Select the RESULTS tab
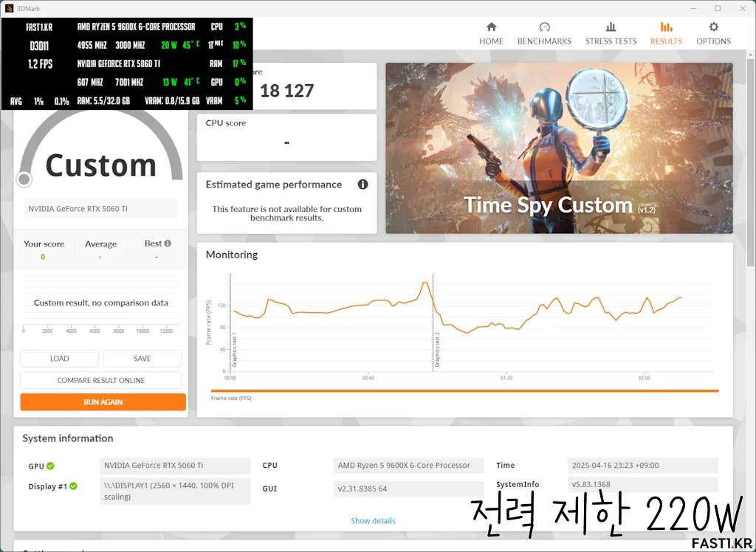Image resolution: width=756 pixels, height=552 pixels. point(666,34)
